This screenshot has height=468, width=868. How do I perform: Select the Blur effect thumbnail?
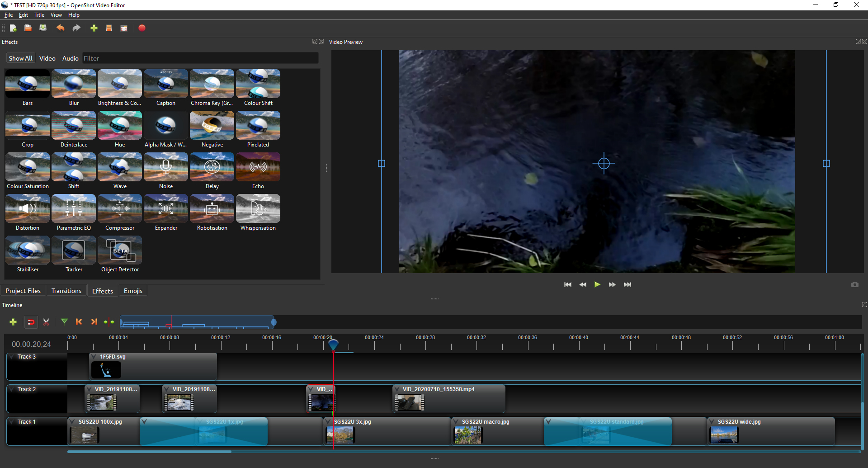(x=73, y=84)
